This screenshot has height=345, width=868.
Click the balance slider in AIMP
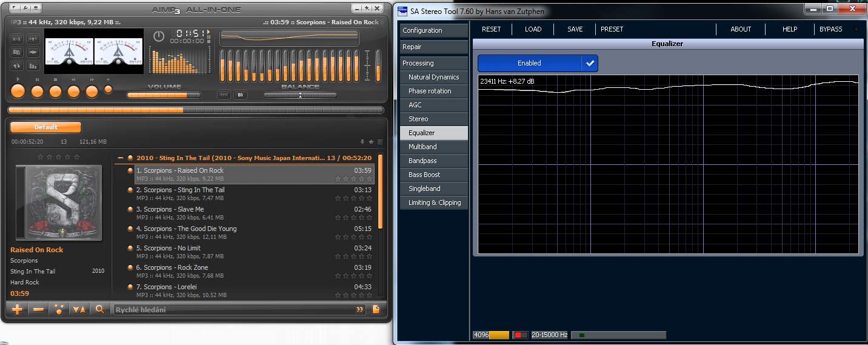[300, 95]
